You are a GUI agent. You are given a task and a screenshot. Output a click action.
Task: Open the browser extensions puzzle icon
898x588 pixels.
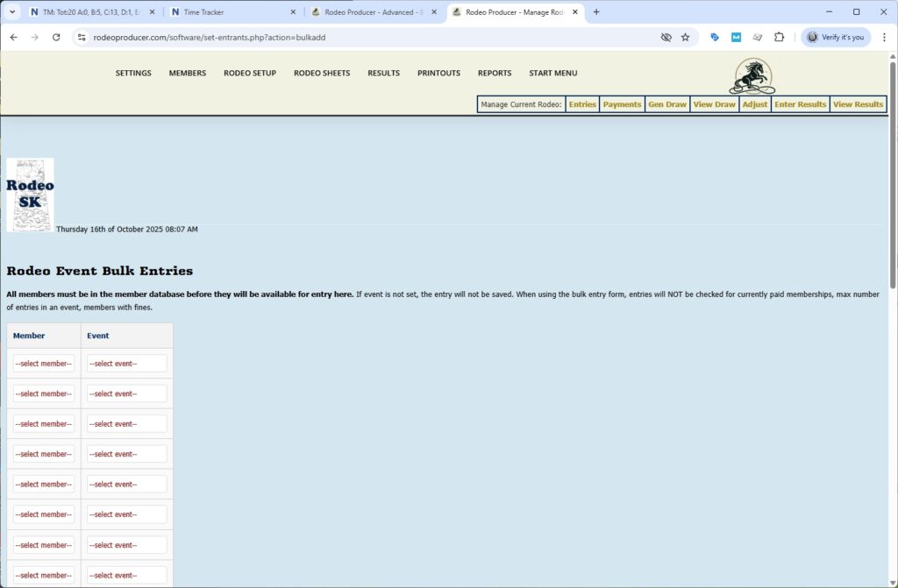coord(779,38)
